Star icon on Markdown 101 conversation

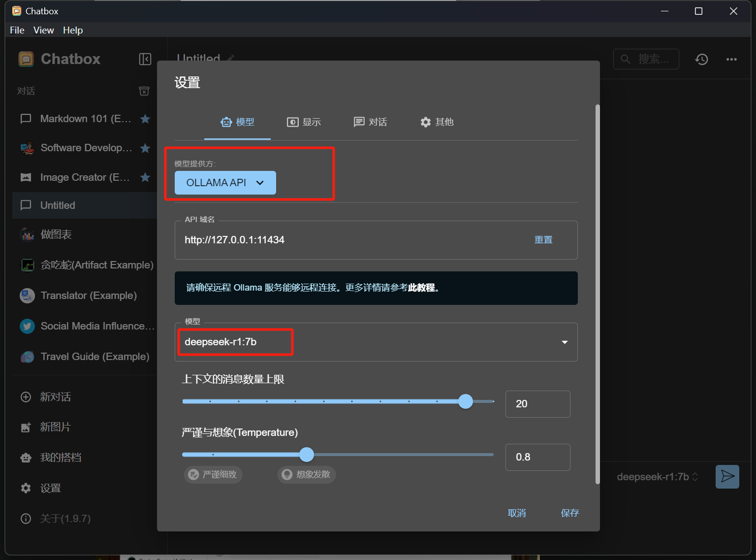145,119
